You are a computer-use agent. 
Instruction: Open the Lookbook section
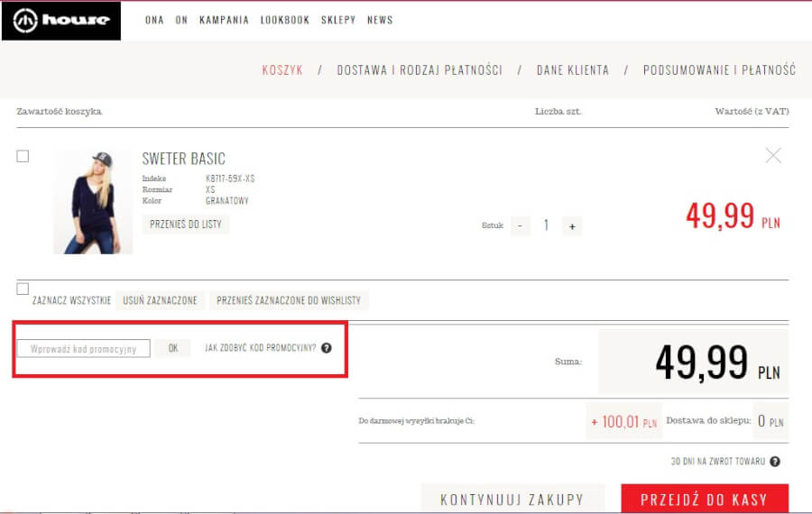pos(284,20)
